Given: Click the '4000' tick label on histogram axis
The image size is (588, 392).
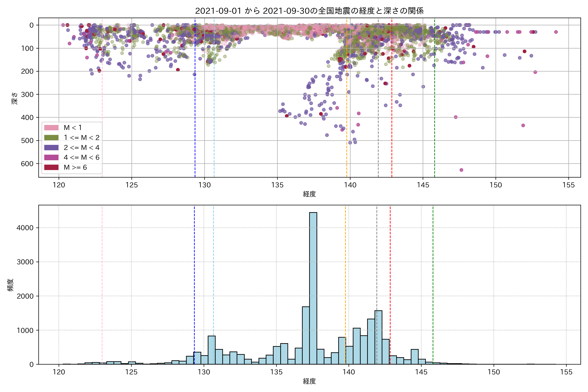Looking at the screenshot, I should (25, 228).
